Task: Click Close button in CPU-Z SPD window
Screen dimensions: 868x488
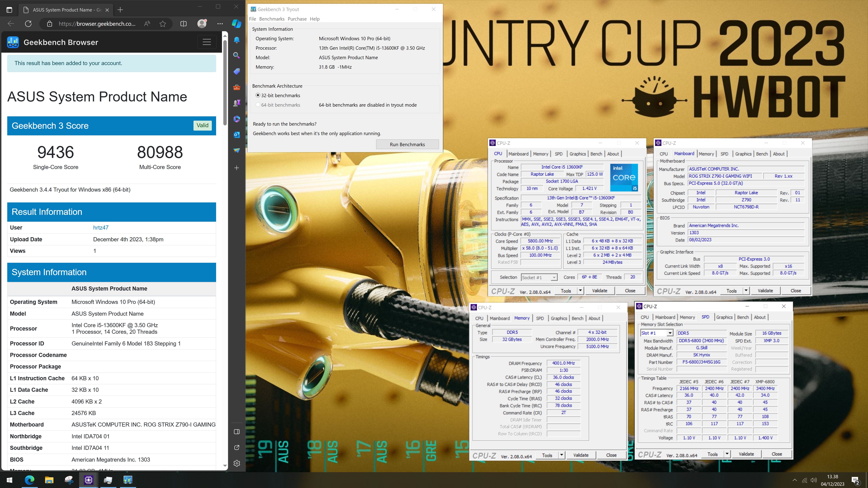Action: (x=777, y=454)
